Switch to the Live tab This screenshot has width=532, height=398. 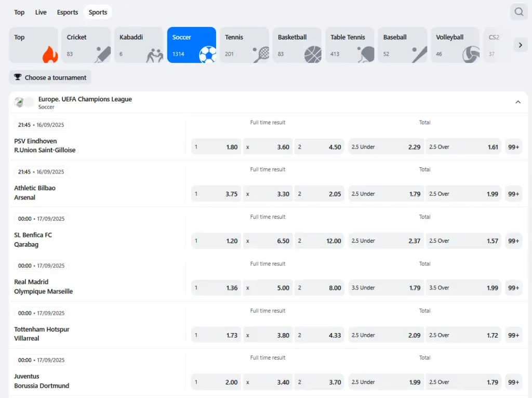[x=41, y=12]
